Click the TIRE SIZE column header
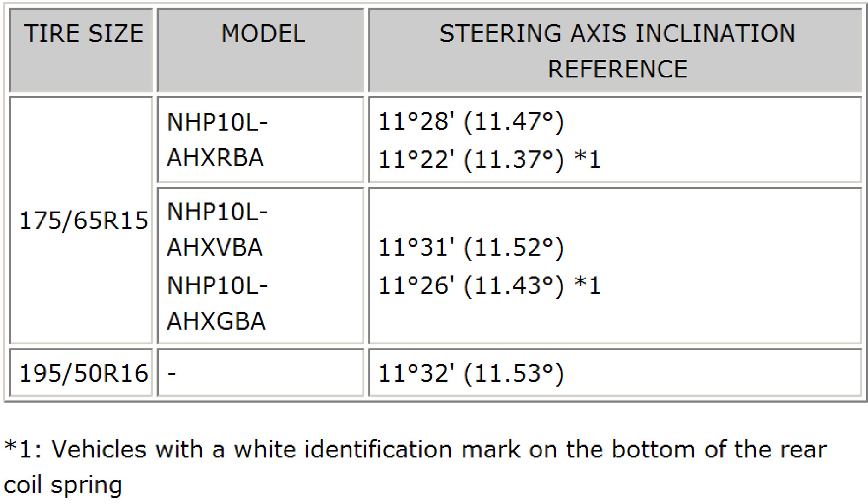The height and width of the screenshot is (504, 868). 83,34
